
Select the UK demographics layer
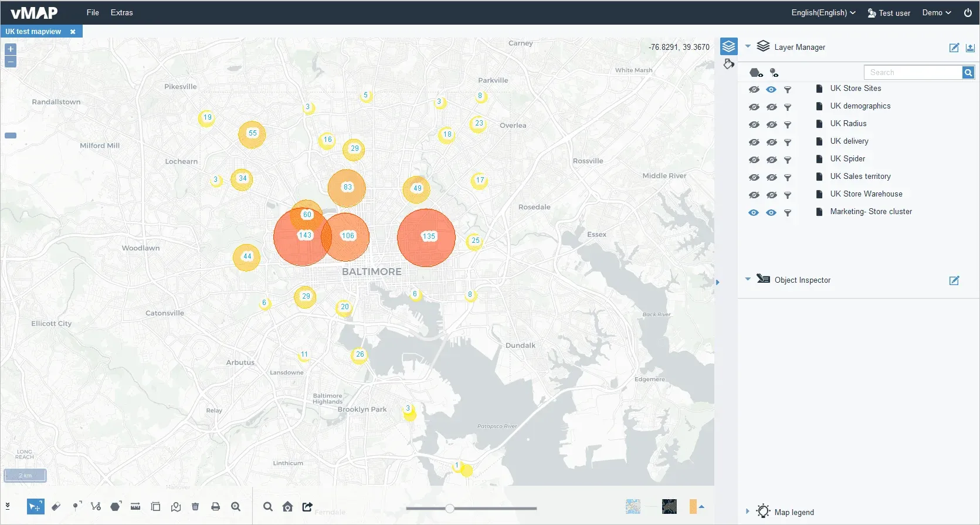(x=860, y=106)
